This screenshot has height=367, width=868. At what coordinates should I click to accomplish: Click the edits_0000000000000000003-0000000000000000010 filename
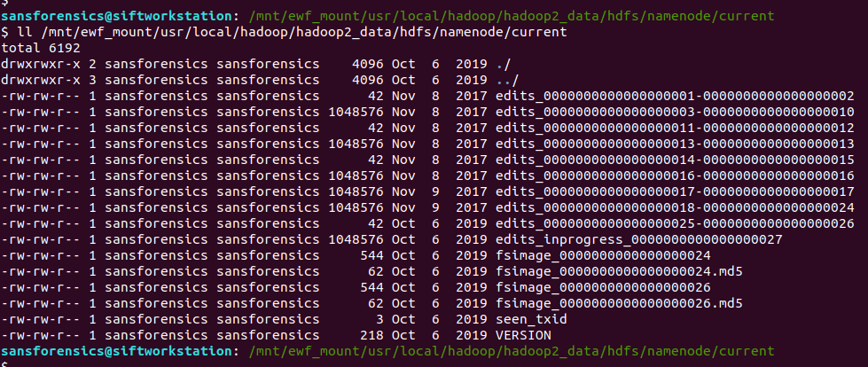click(x=675, y=113)
